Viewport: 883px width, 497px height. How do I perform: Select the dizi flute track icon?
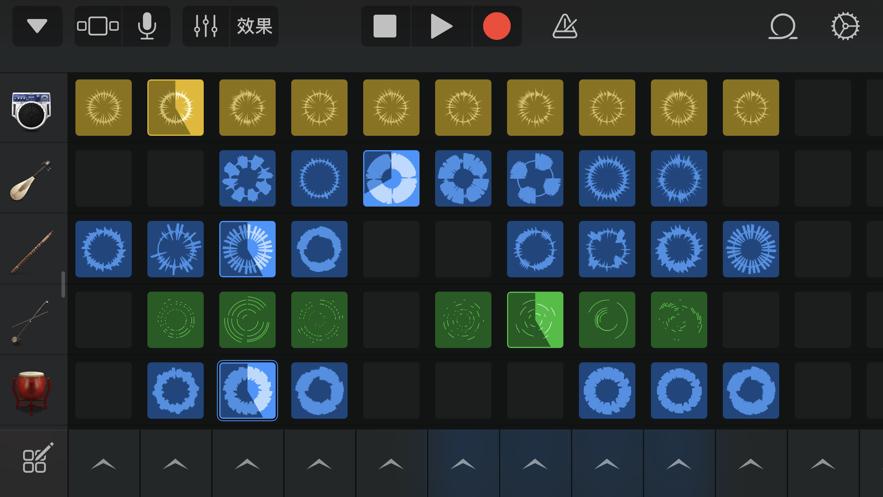point(32,250)
